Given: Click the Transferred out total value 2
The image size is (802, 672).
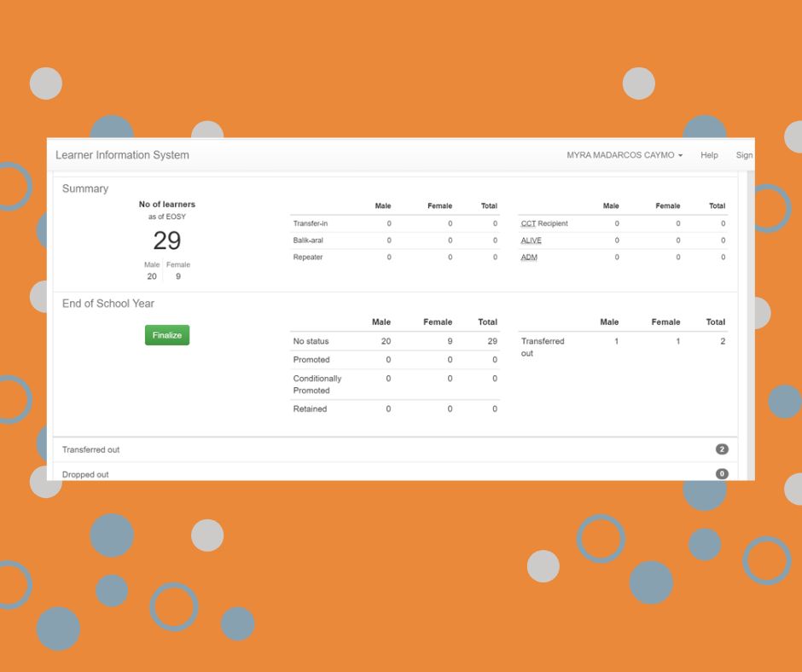Looking at the screenshot, I should point(723,341).
